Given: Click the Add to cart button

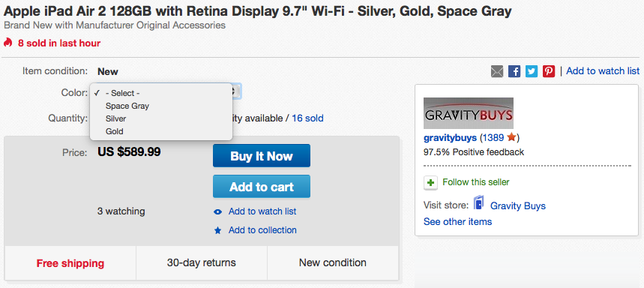Looking at the screenshot, I should (262, 187).
